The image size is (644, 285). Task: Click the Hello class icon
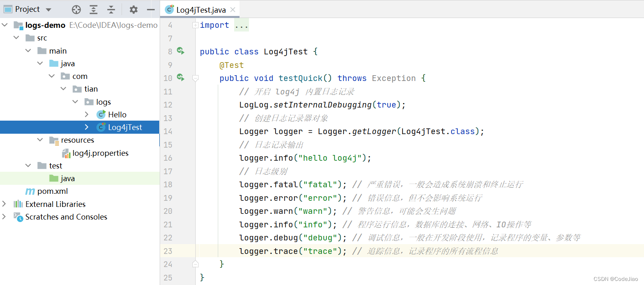101,114
